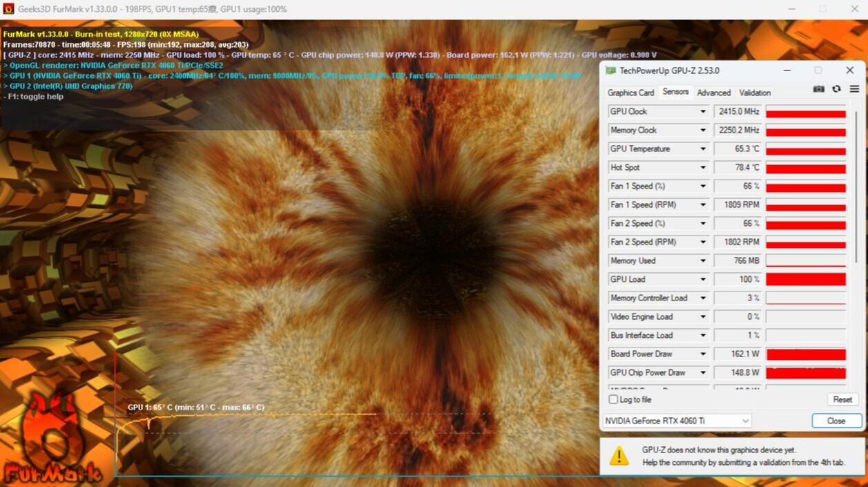The height and width of the screenshot is (487, 868).
Task: Open the Memory Clock sensor dropdown
Action: click(x=703, y=130)
